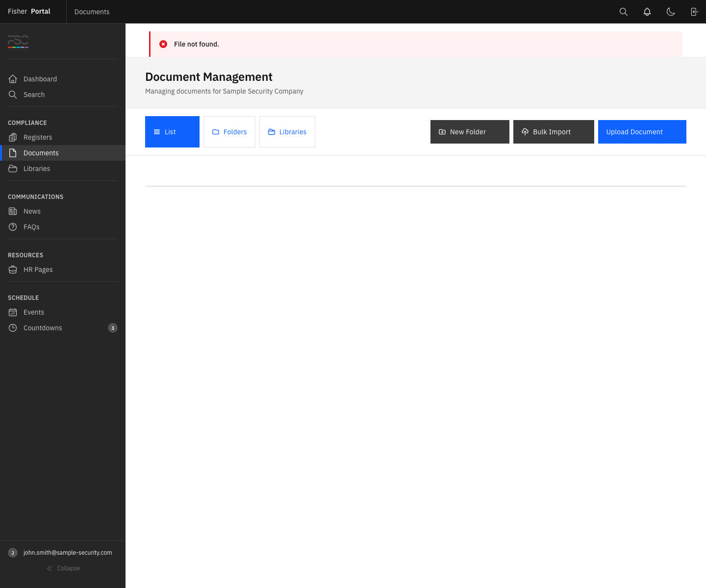Click the Bulk Import button

[x=554, y=132]
